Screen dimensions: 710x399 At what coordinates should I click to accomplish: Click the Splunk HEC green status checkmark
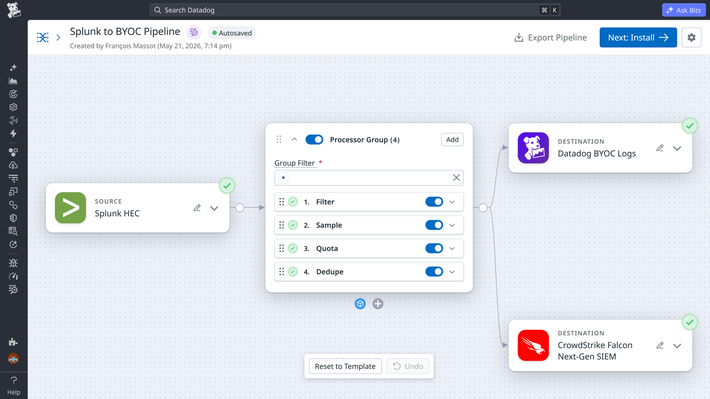click(x=227, y=185)
